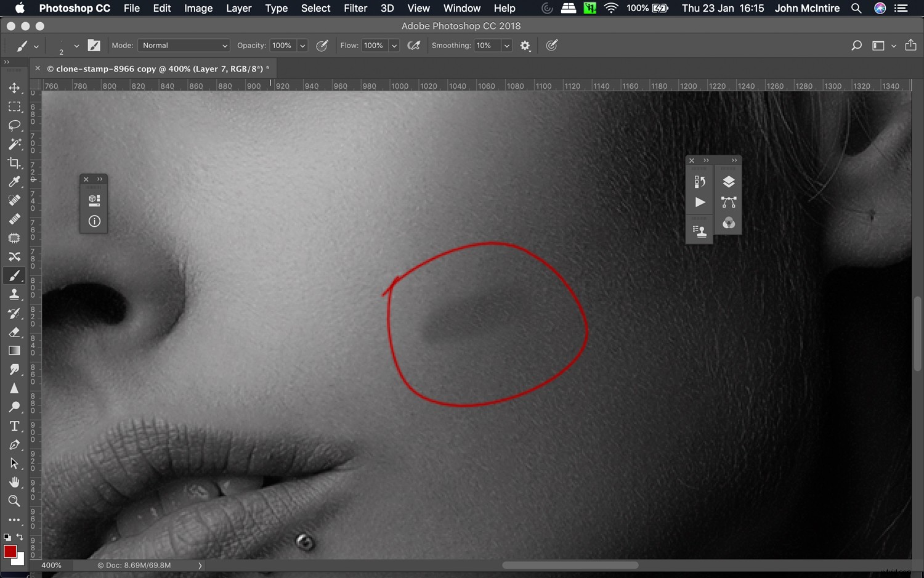The width and height of the screenshot is (924, 578).
Task: Open the collapsed Paths panel
Action: click(x=729, y=202)
